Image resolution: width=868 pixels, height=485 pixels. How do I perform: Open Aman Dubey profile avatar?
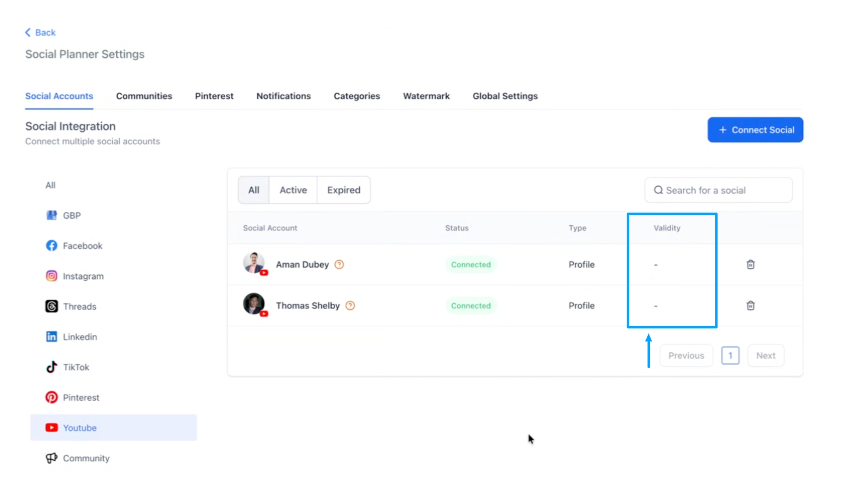point(254,263)
